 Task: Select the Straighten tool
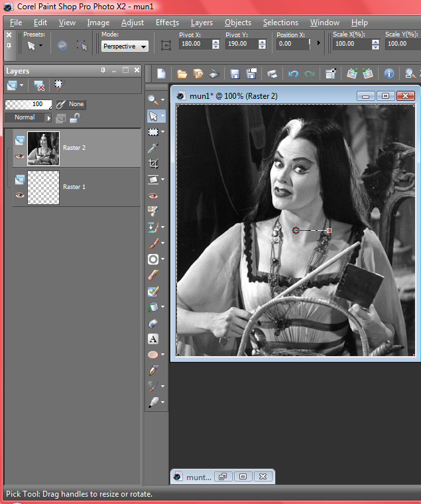(153, 179)
